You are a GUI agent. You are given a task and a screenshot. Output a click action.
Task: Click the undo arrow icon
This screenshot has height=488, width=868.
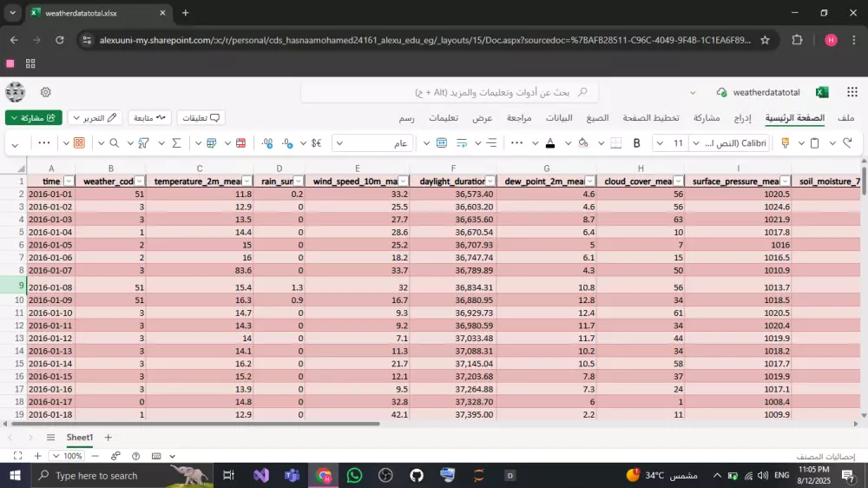(847, 143)
